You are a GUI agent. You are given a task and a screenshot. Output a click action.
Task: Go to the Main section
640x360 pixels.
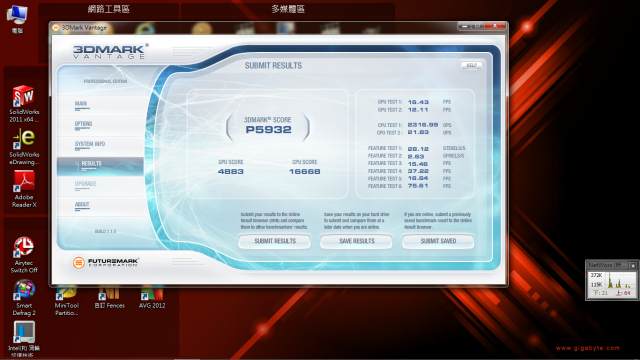click(81, 104)
